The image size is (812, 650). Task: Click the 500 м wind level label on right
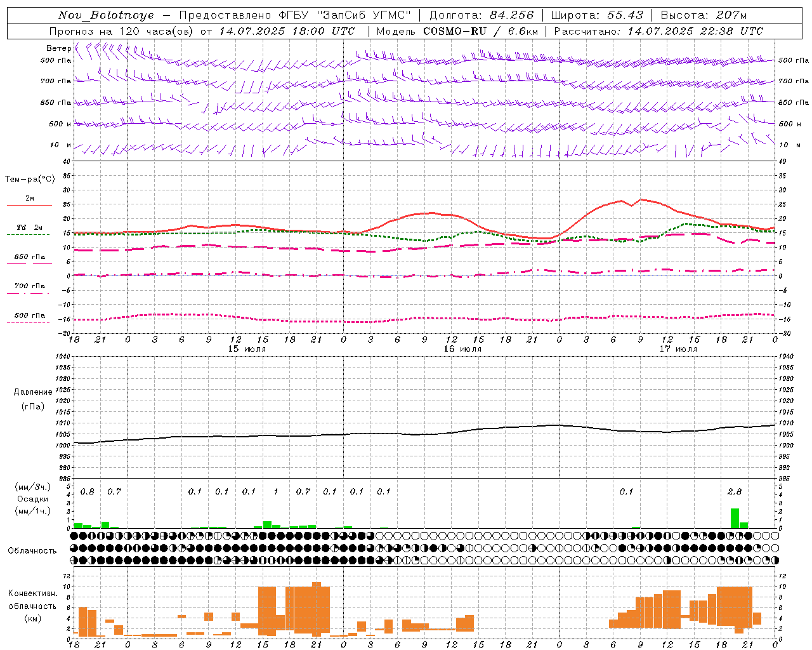click(x=790, y=124)
